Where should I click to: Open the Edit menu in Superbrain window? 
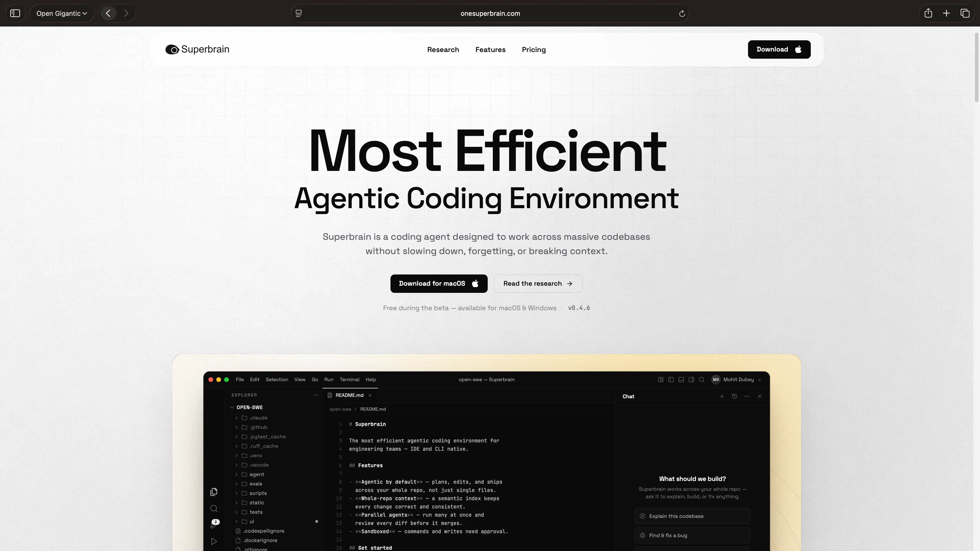click(x=254, y=380)
